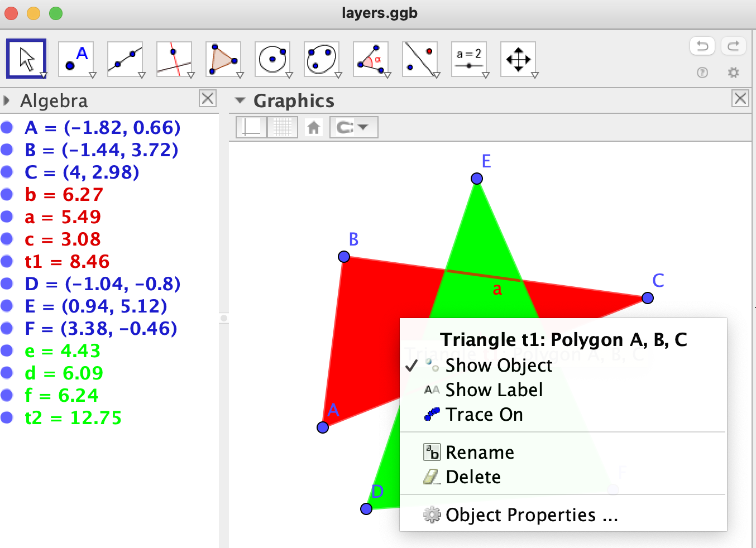The image size is (756, 548).
Task: Select the Move arrow tool
Action: pyautogui.click(x=26, y=59)
